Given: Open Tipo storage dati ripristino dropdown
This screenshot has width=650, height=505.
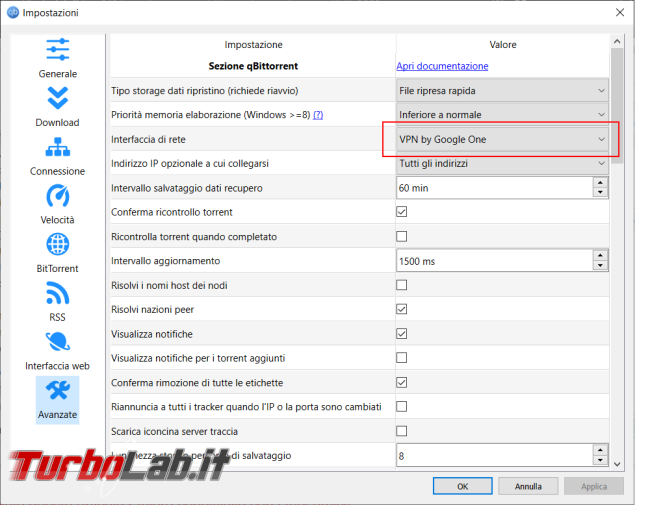Looking at the screenshot, I should pos(502,91).
